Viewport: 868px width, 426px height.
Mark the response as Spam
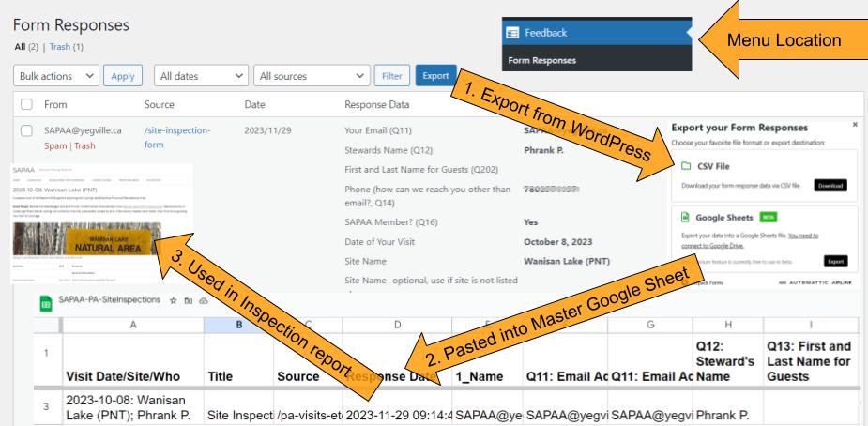[x=55, y=145]
